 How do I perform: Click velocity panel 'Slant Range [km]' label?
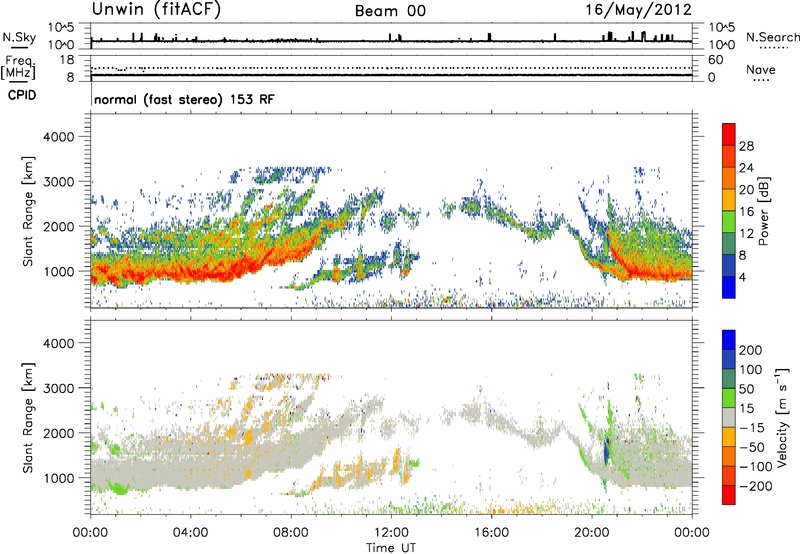click(x=28, y=418)
